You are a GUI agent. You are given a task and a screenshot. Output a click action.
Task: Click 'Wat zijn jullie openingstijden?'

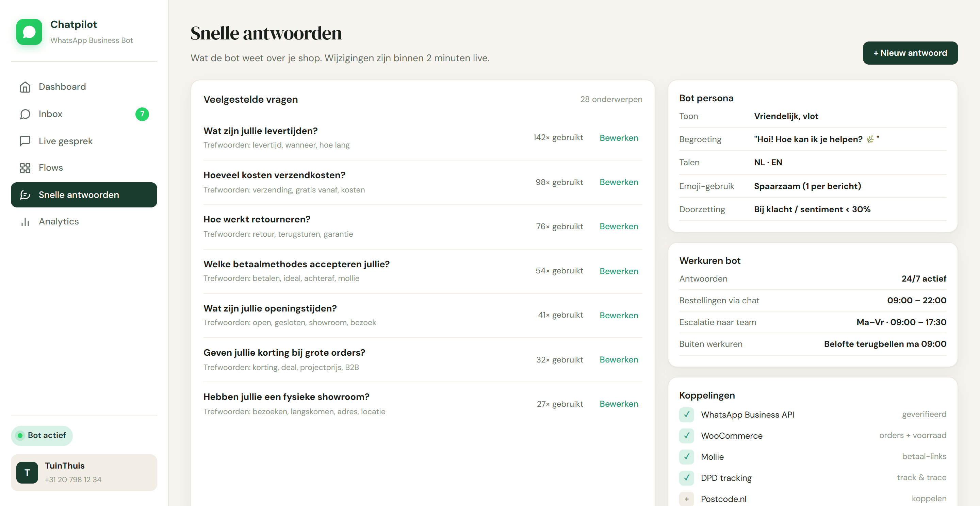tap(270, 308)
